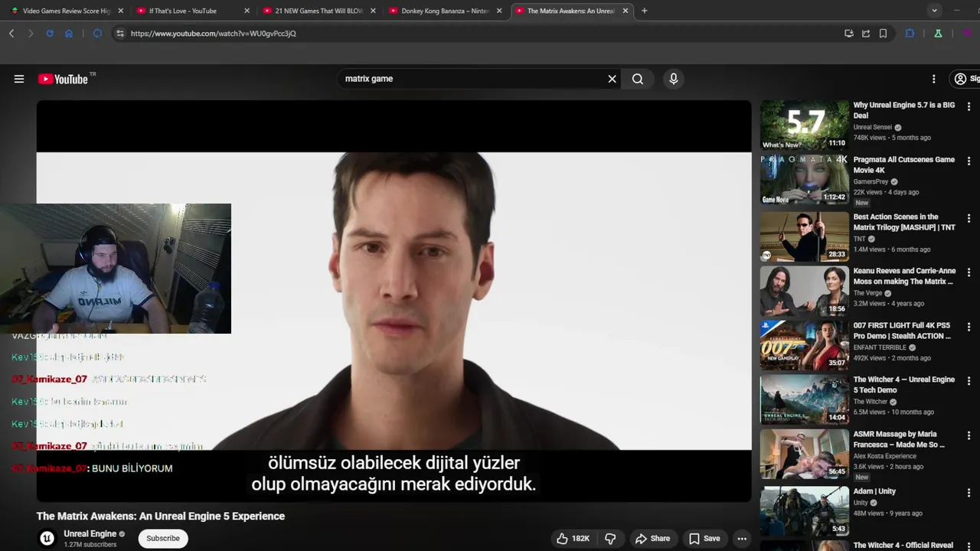
Task: Reload the current page
Action: click(x=50, y=34)
